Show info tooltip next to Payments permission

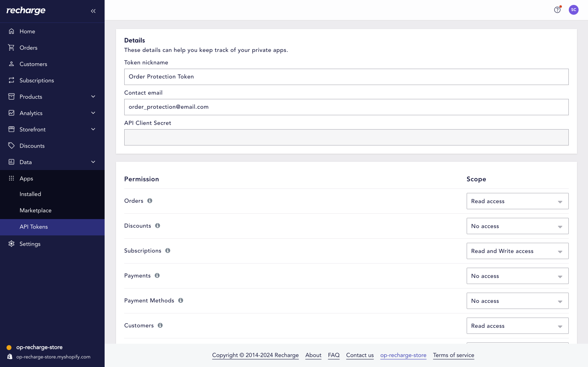click(157, 275)
